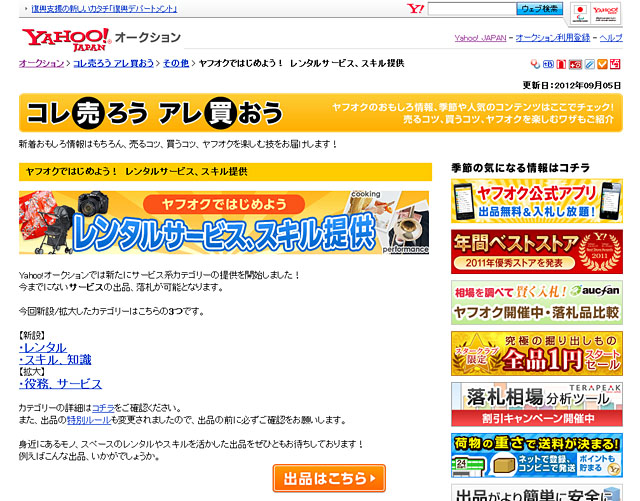
Task: Click the orange checkmark share icon
Action: click(x=603, y=64)
